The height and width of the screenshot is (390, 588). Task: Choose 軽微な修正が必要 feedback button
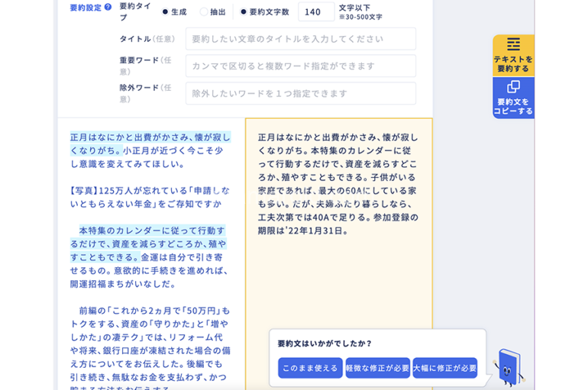(377, 368)
